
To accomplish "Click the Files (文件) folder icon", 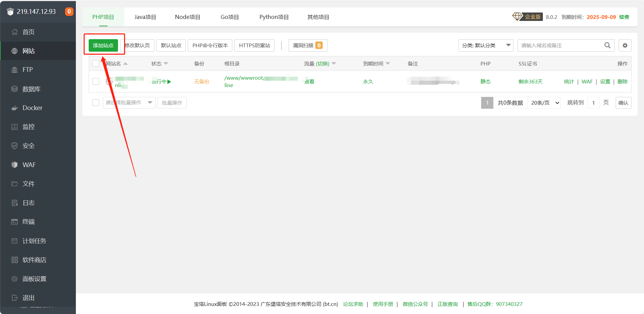I will pyautogui.click(x=14, y=184).
